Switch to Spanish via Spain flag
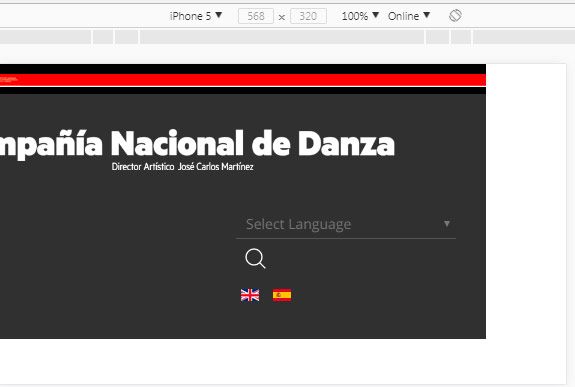575x387 pixels. click(282, 295)
